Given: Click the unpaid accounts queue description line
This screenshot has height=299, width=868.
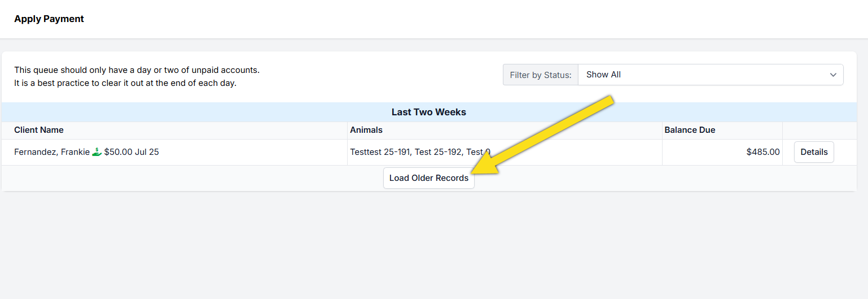Looking at the screenshot, I should [137, 70].
